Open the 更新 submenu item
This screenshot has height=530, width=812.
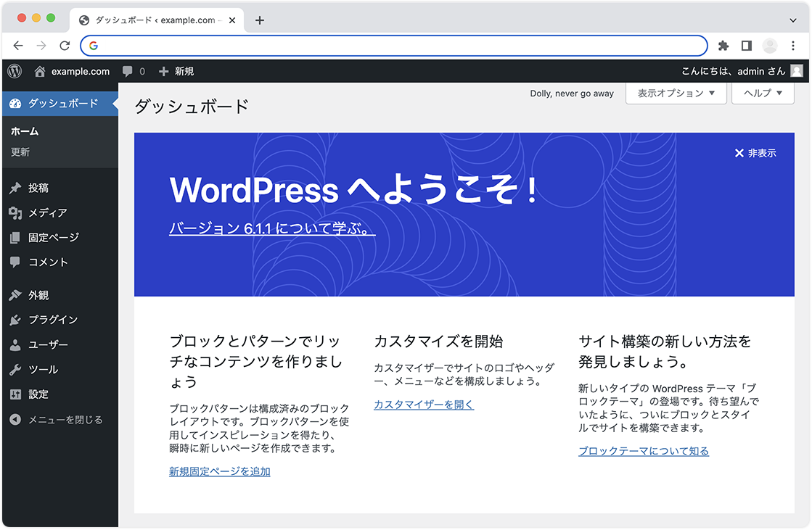pyautogui.click(x=20, y=152)
